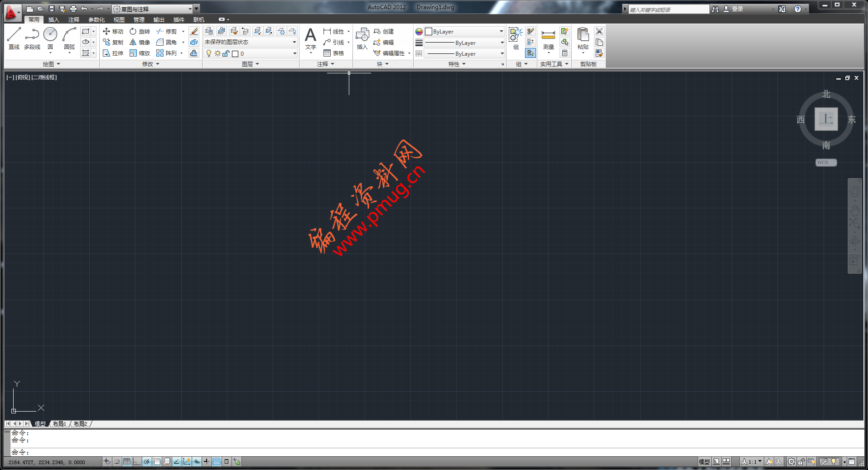Click the keyword search input field
The image size is (868, 470).
[669, 9]
